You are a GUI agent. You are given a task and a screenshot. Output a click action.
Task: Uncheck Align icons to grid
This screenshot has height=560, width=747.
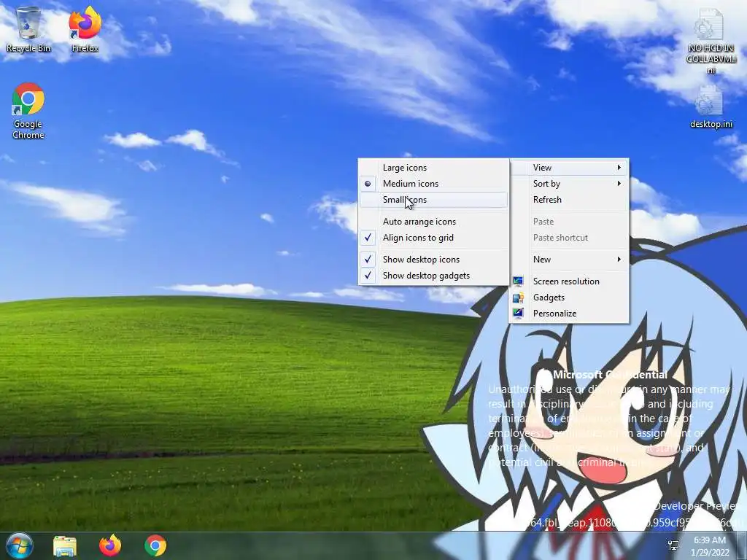433,238
